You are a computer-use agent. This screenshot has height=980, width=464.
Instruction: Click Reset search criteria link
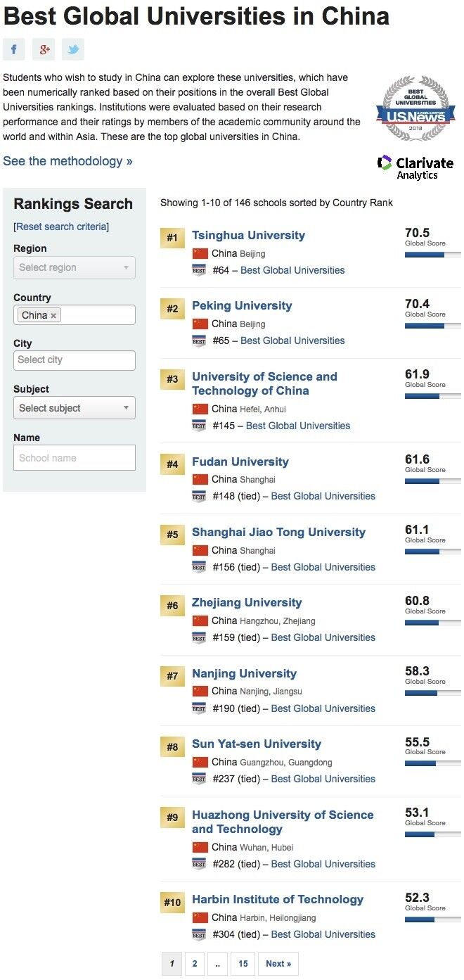pos(62,227)
